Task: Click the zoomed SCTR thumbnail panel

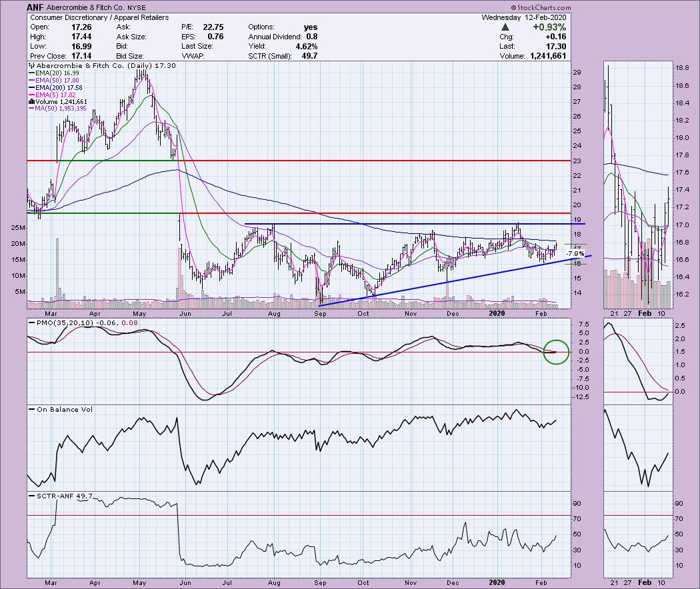Action: click(637, 534)
